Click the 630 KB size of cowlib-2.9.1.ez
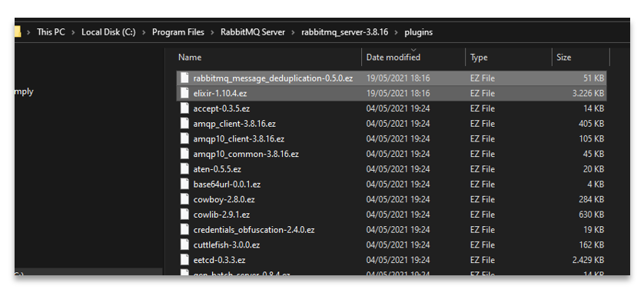644x293 pixels. tap(592, 215)
